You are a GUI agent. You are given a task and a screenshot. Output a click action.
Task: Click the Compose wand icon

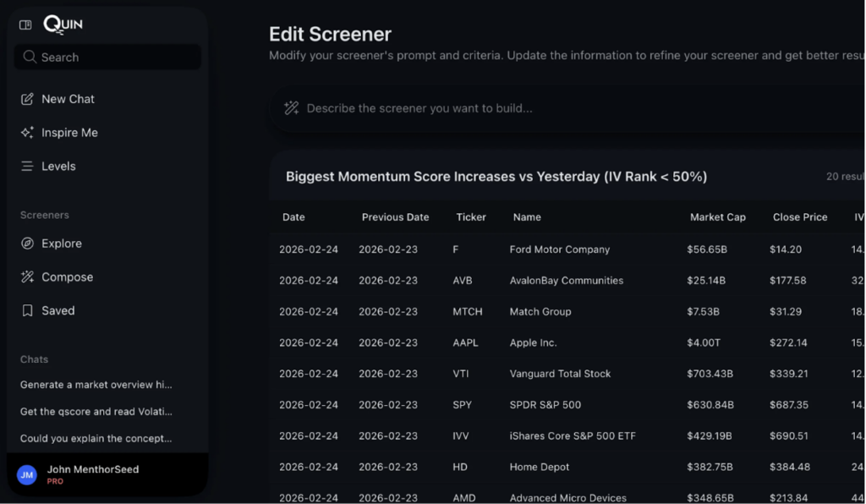click(x=27, y=277)
